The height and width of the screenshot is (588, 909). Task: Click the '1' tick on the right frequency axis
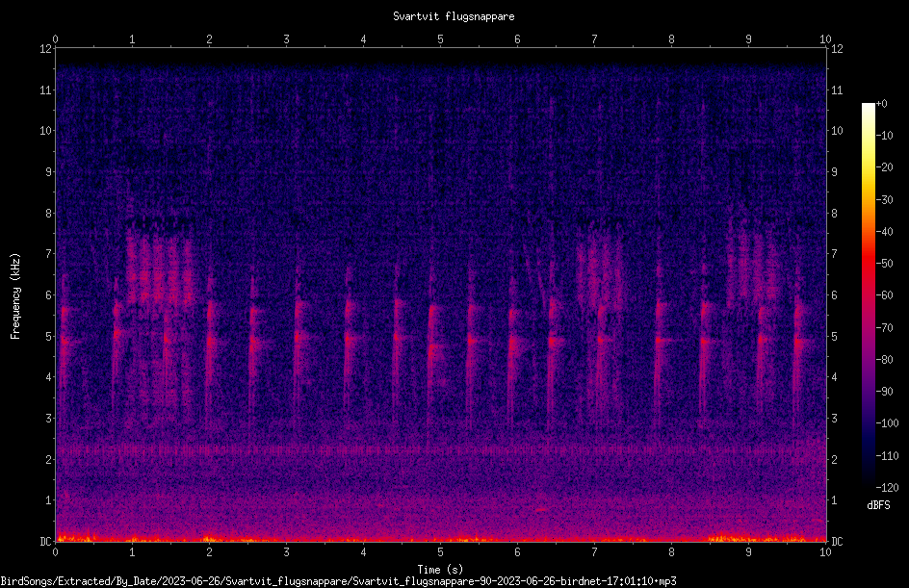click(834, 500)
